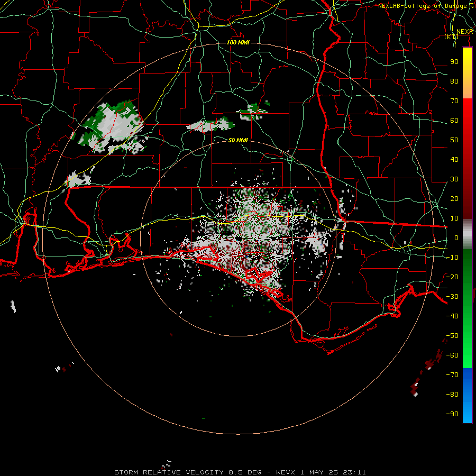The width and height of the screenshot is (476, 476).
Task: Click the large gray-green echo northwest of radar
Action: point(111,127)
